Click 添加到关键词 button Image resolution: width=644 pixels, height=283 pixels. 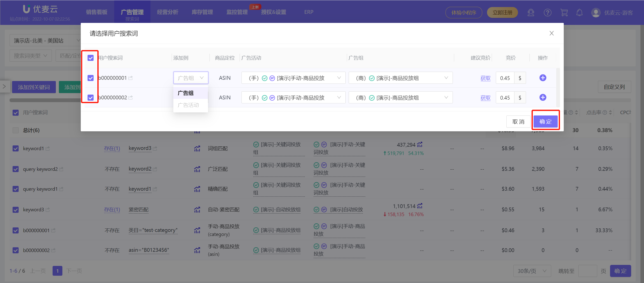34,87
